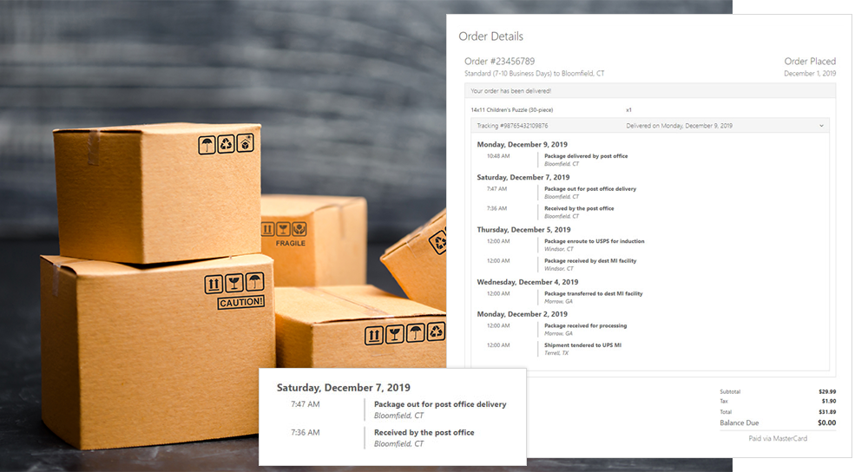Click handling symbols above the CAUTION! label
The image size is (868, 472).
pos(233,283)
